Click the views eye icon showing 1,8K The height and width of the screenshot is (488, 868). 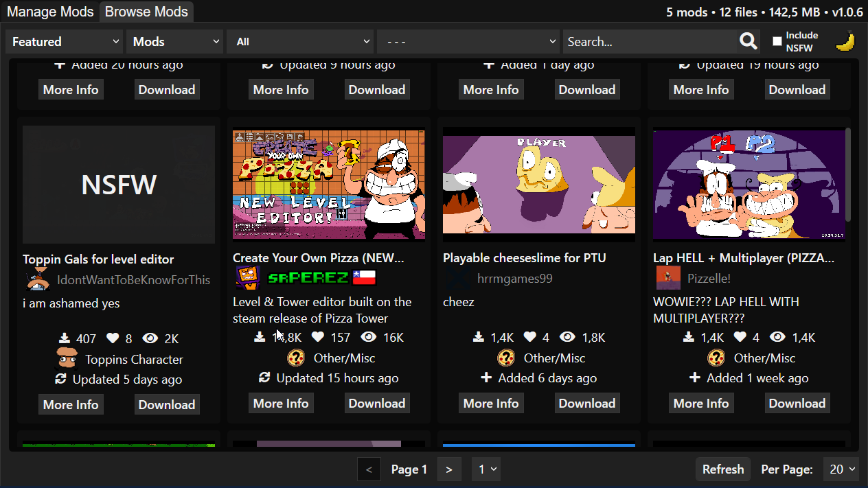pos(567,337)
